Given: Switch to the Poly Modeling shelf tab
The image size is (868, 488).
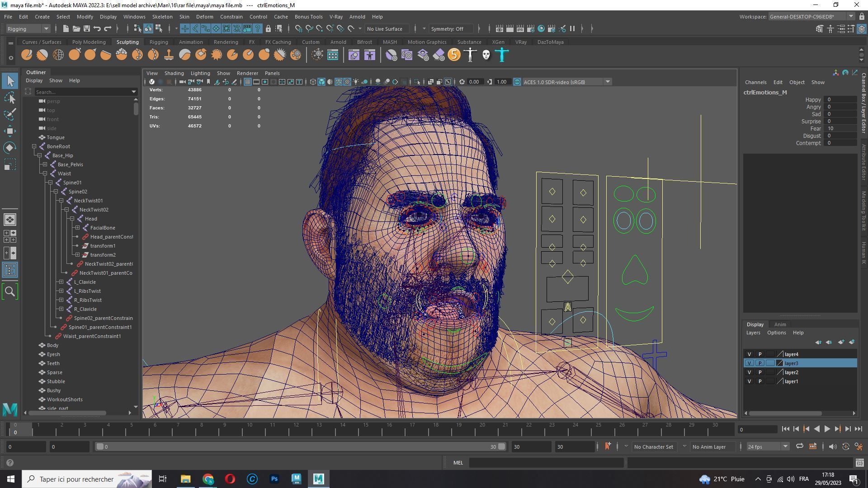Looking at the screenshot, I should (89, 42).
